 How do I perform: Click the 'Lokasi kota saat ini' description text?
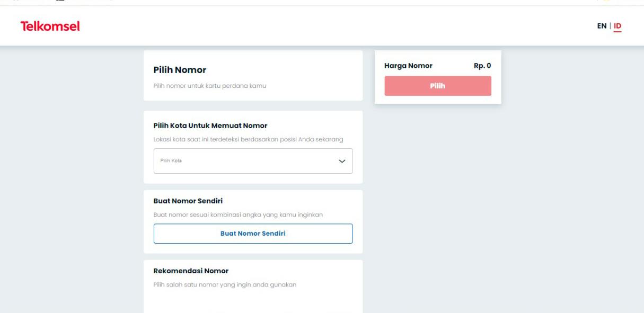(x=249, y=139)
